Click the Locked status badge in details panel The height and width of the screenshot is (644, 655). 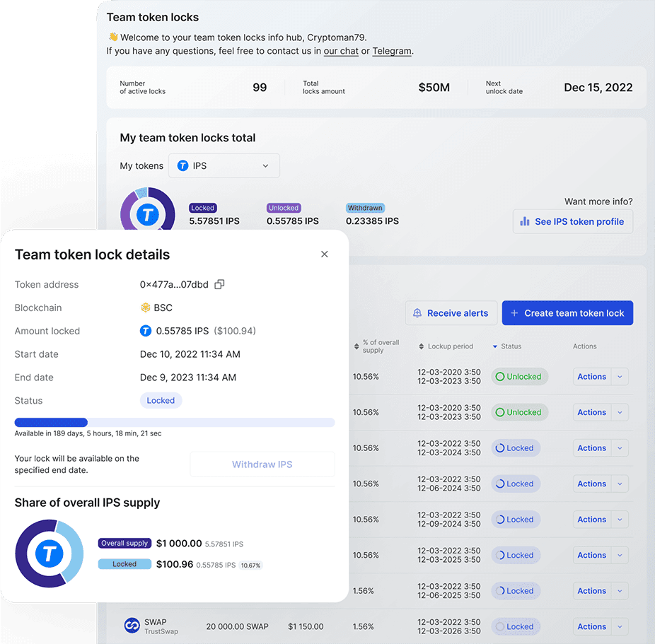click(161, 400)
